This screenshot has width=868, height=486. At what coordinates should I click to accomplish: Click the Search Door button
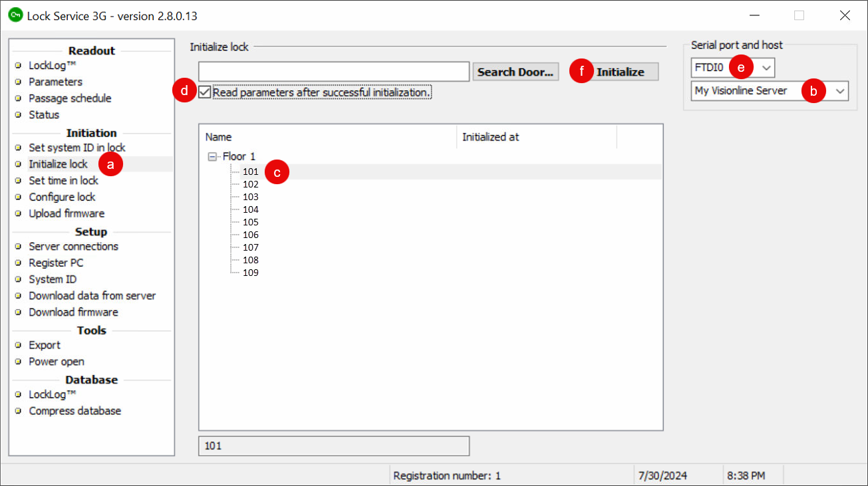(x=515, y=71)
